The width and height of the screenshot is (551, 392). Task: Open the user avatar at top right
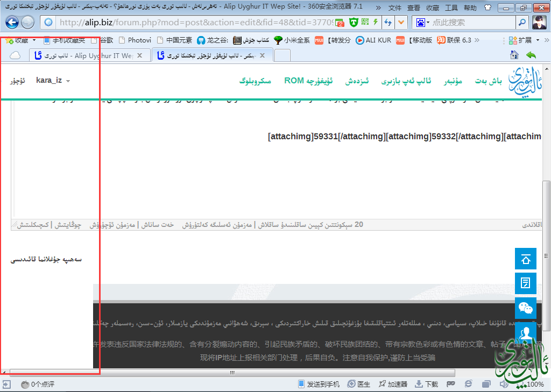pos(539,23)
